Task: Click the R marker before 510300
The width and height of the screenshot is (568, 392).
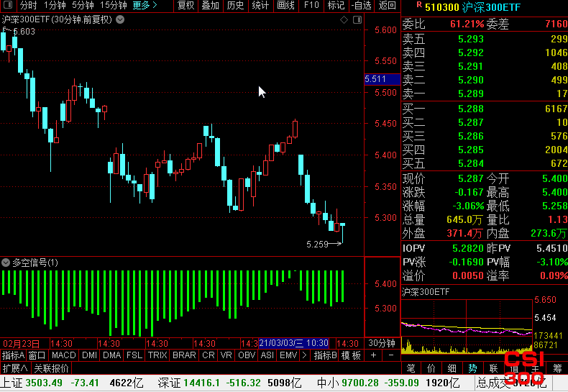Action: coord(419,5)
